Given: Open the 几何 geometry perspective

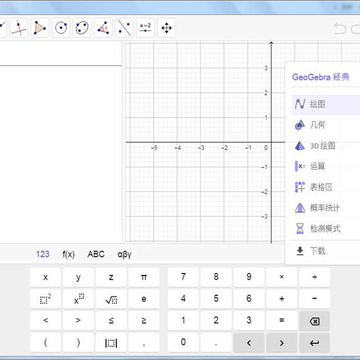Looking at the screenshot, I should (326, 125).
